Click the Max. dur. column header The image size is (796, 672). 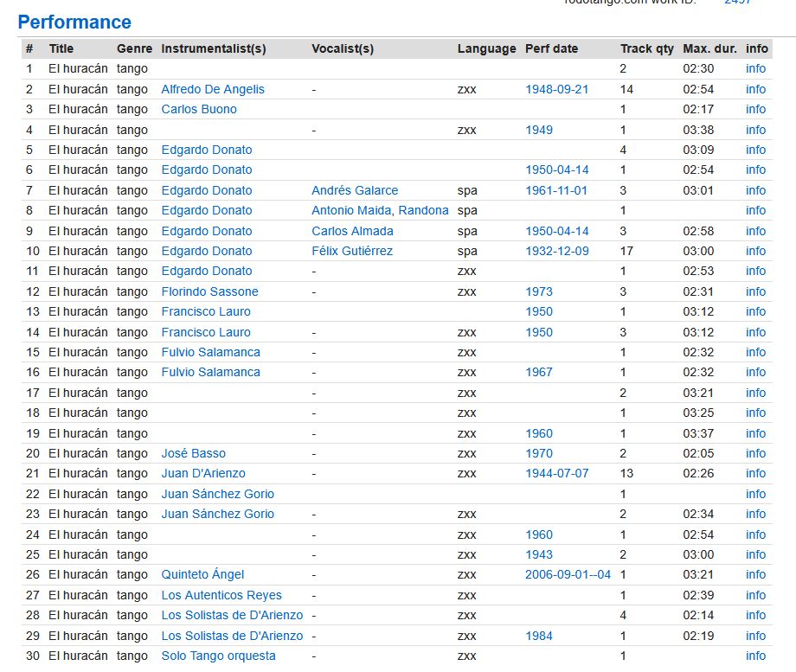(x=709, y=48)
